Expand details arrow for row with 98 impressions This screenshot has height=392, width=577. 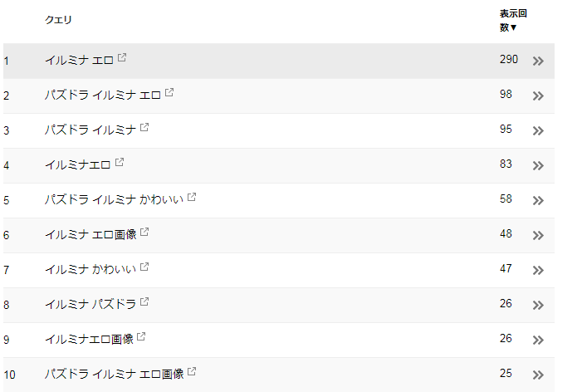point(538,96)
